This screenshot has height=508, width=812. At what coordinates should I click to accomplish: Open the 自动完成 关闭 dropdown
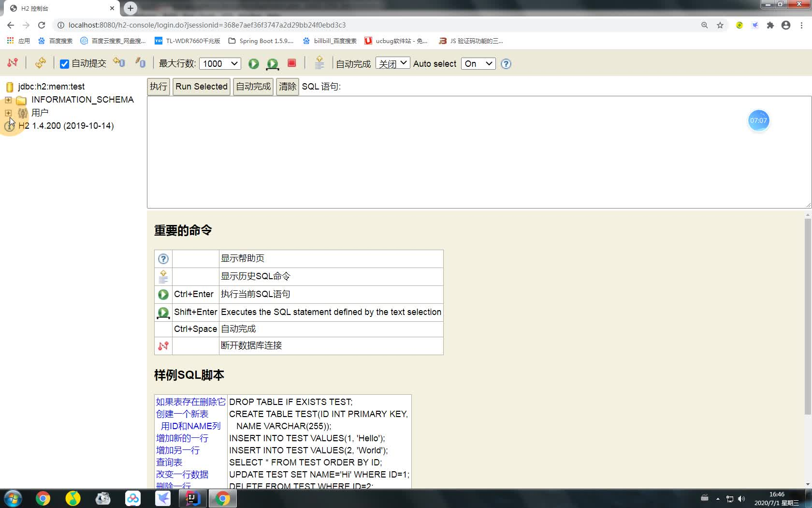(392, 63)
